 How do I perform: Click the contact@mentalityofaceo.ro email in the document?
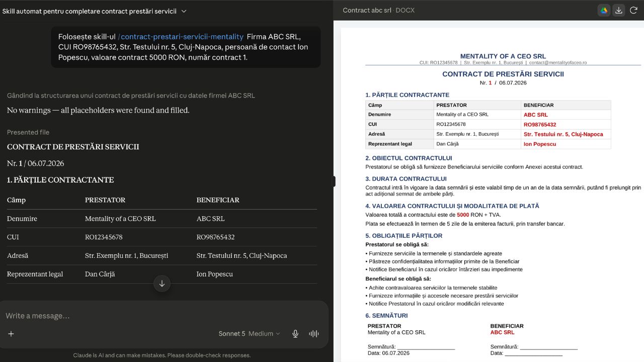coord(558,63)
